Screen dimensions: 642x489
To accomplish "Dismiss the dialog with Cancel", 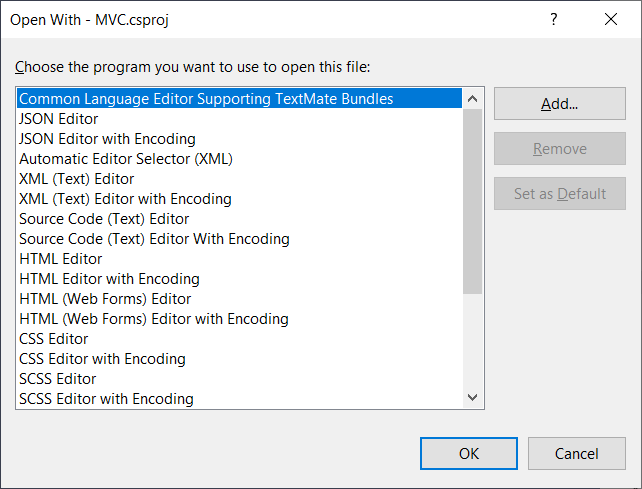I will (x=577, y=453).
